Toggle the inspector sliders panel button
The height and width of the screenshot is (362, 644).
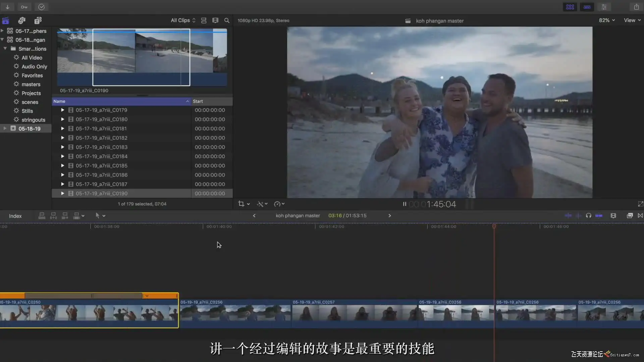(604, 7)
